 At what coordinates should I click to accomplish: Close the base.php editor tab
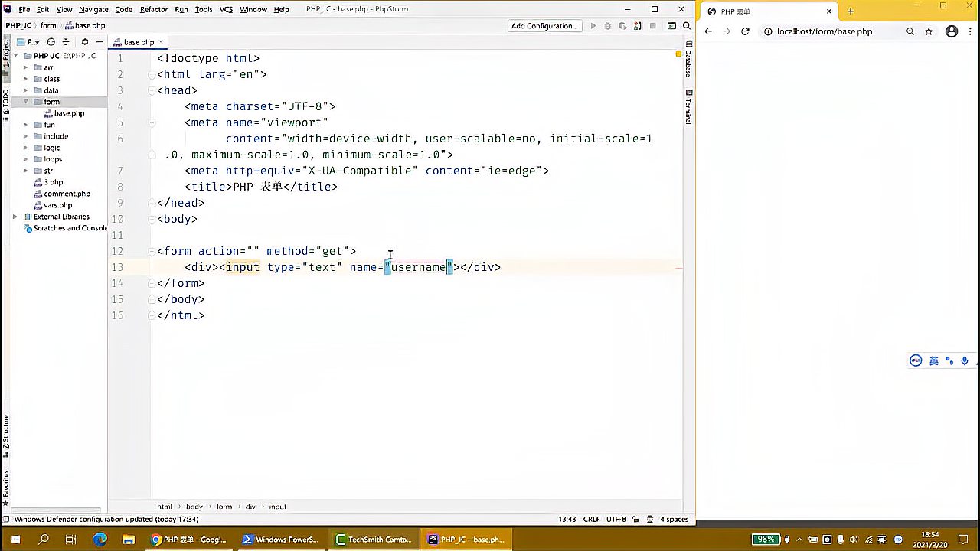pos(161,42)
